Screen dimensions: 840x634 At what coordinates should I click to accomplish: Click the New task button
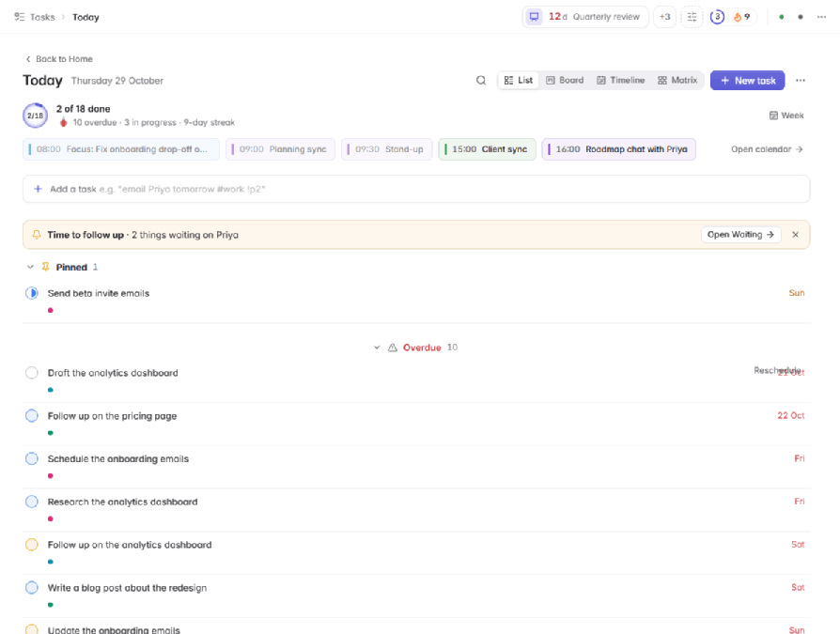click(747, 81)
